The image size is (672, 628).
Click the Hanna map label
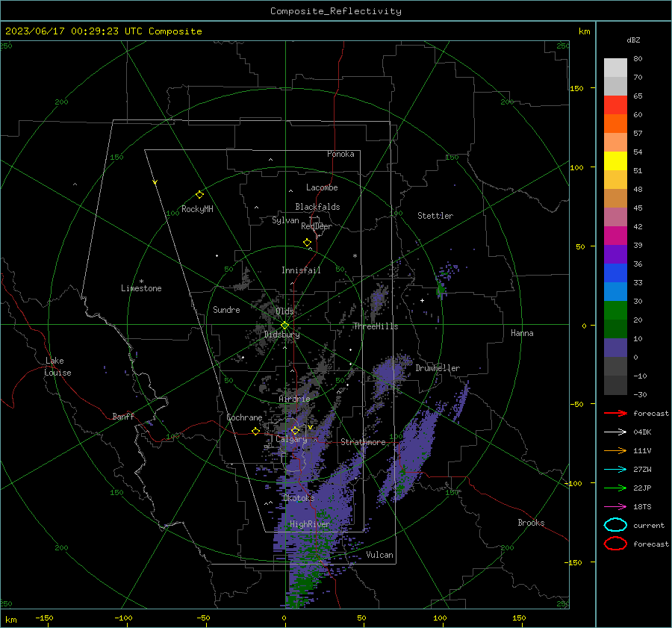click(522, 333)
